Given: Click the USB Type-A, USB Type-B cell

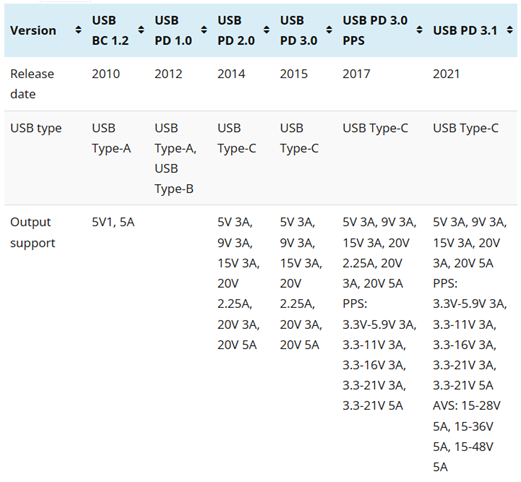Looking at the screenshot, I should 175,158.
